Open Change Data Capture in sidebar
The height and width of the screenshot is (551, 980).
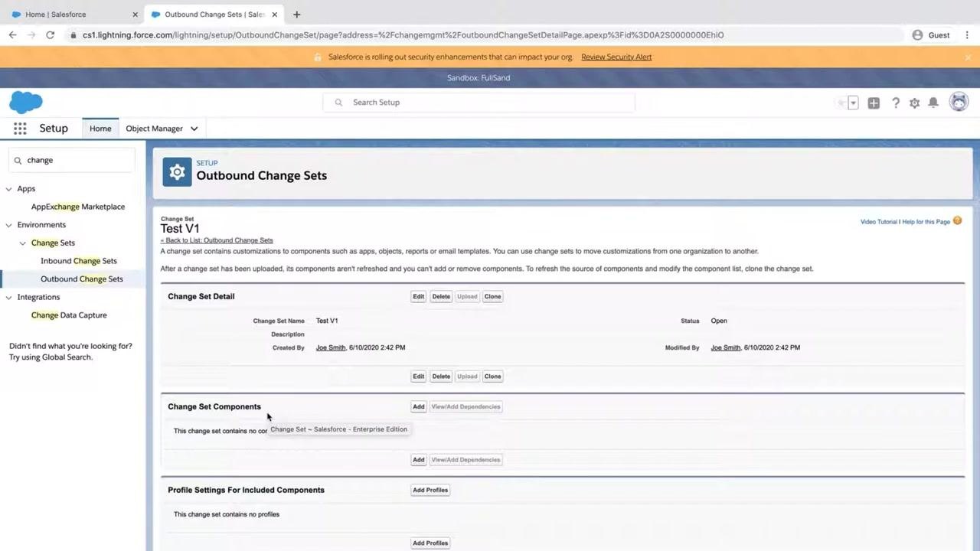69,315
